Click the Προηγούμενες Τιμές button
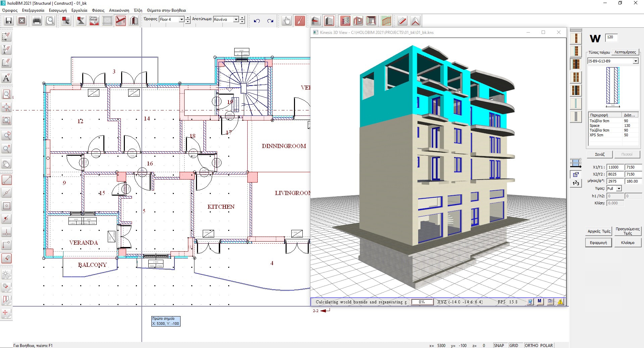This screenshot has width=644, height=348. (x=628, y=231)
